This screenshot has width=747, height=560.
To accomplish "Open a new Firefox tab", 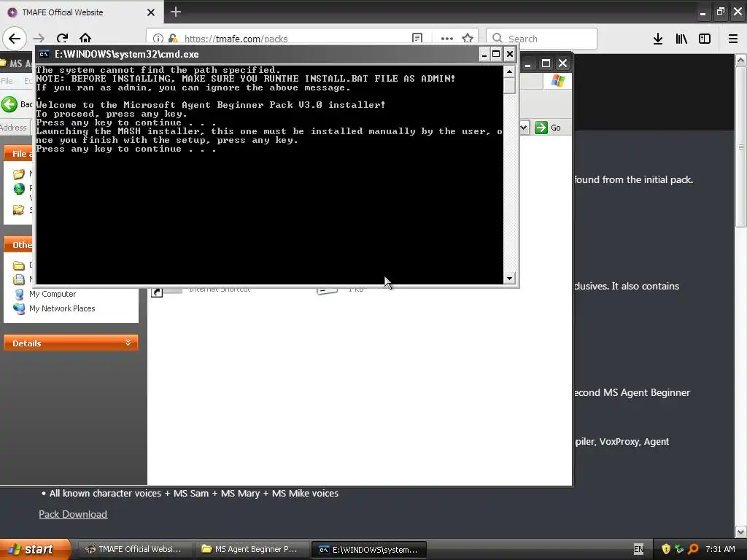I will point(176,12).
